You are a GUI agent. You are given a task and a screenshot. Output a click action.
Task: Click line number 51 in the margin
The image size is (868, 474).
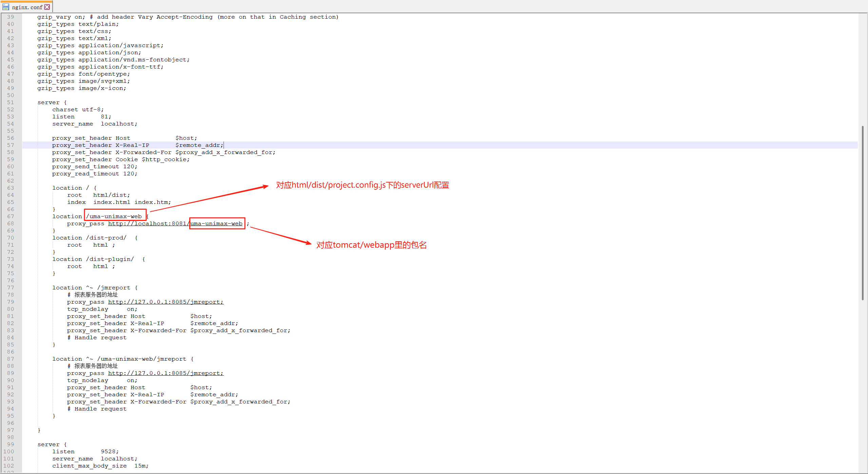pos(11,102)
